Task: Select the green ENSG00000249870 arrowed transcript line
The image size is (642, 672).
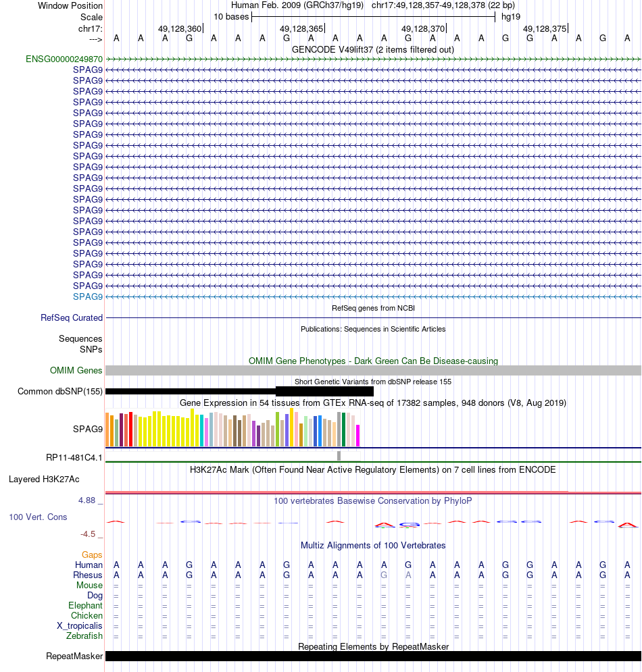Action: [x=373, y=59]
